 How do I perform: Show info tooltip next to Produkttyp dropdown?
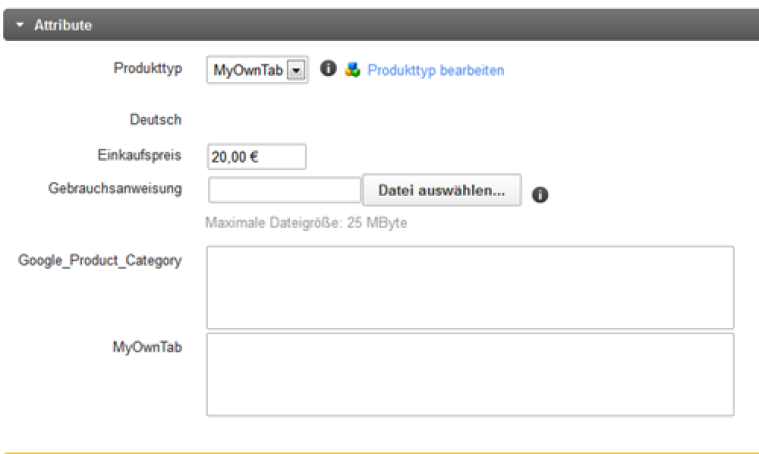[x=327, y=70]
